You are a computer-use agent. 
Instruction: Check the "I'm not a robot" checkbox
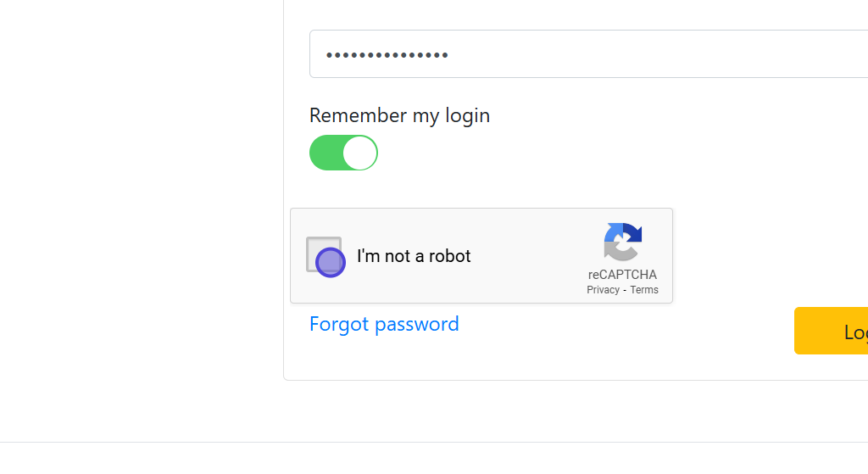tap(324, 254)
